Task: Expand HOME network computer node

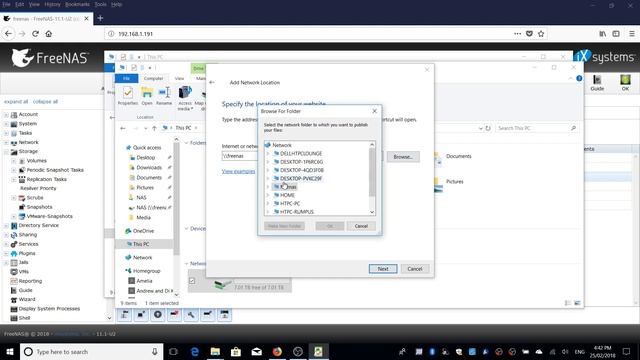Action: 268,195
